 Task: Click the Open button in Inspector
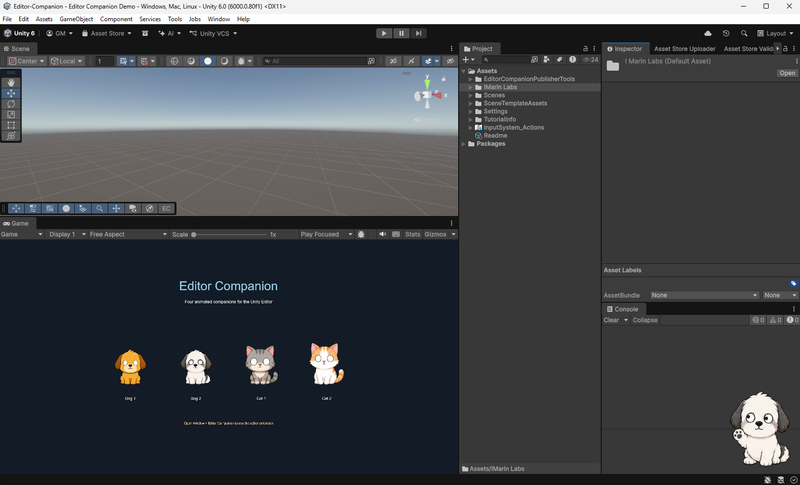pyautogui.click(x=787, y=73)
